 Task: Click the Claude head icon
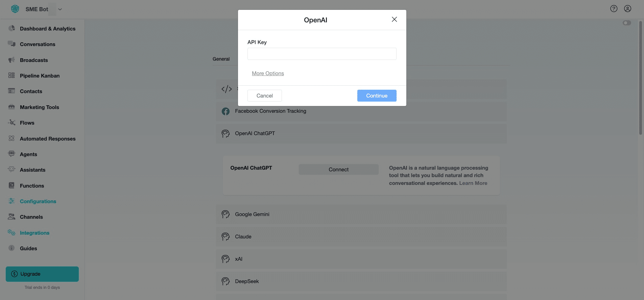(225, 237)
